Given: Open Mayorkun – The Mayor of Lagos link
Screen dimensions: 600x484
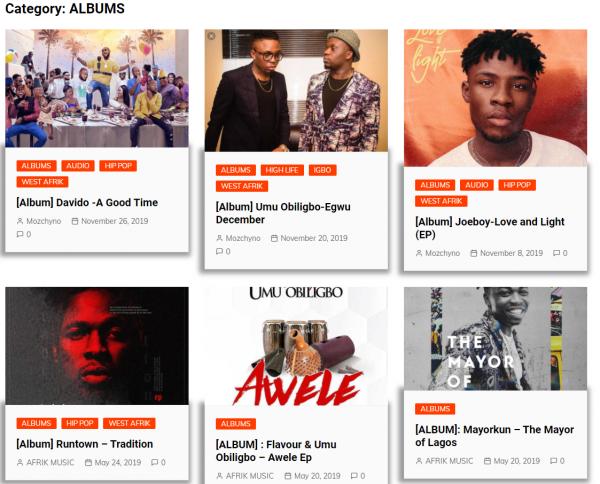Looking at the screenshot, I should tap(494, 436).
